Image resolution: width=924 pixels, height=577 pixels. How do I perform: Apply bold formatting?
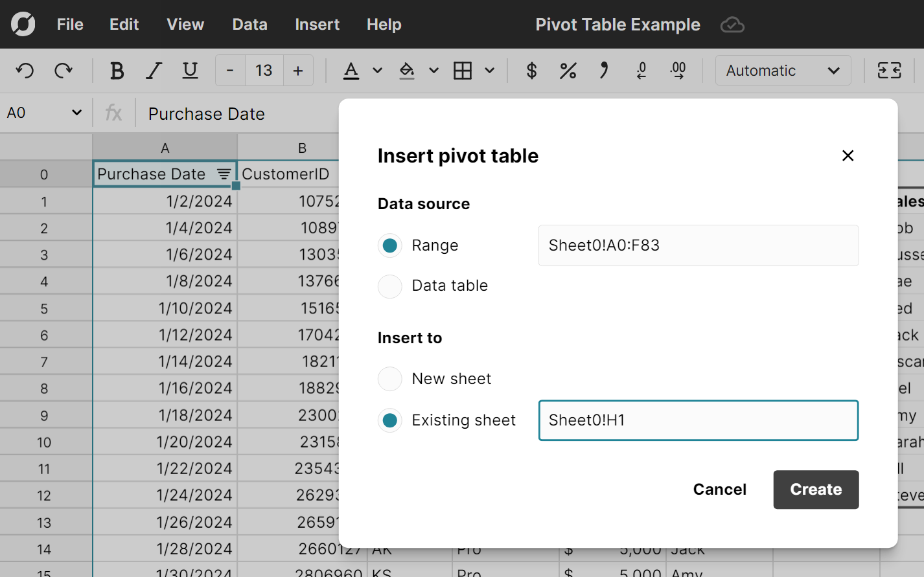pos(117,71)
